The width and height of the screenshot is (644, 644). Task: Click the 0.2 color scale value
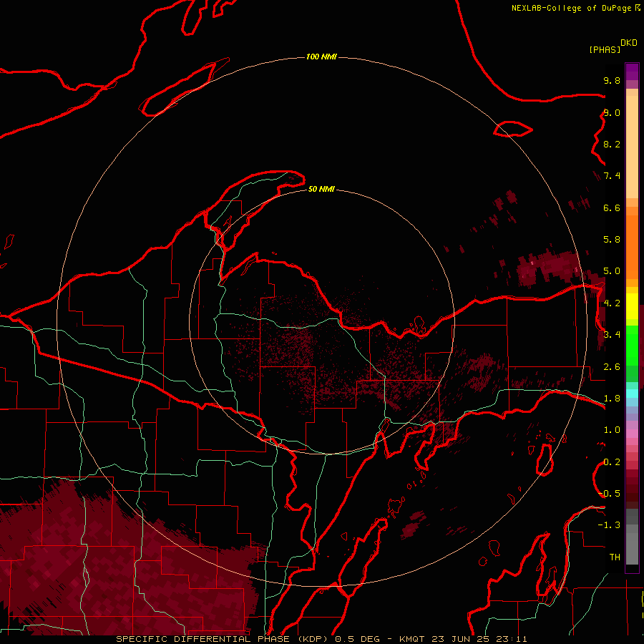coord(612,462)
